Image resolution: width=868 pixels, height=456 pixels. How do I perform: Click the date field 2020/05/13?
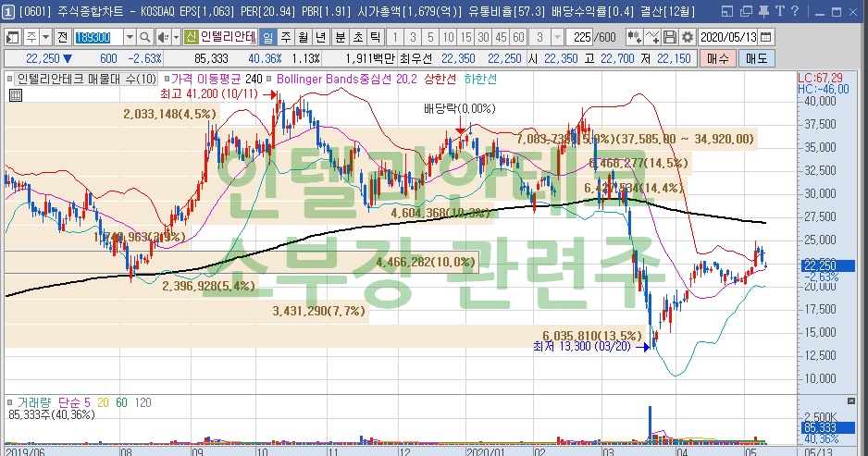coord(728,37)
